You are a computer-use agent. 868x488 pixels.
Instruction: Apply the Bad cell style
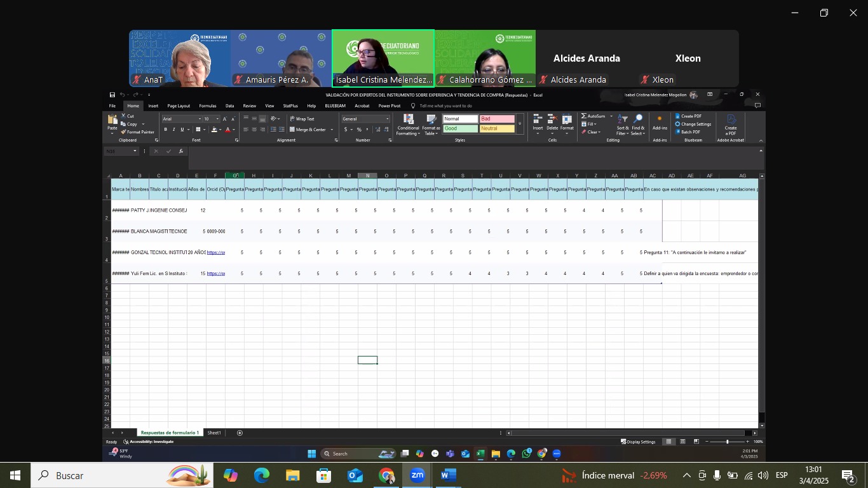tap(496, 119)
